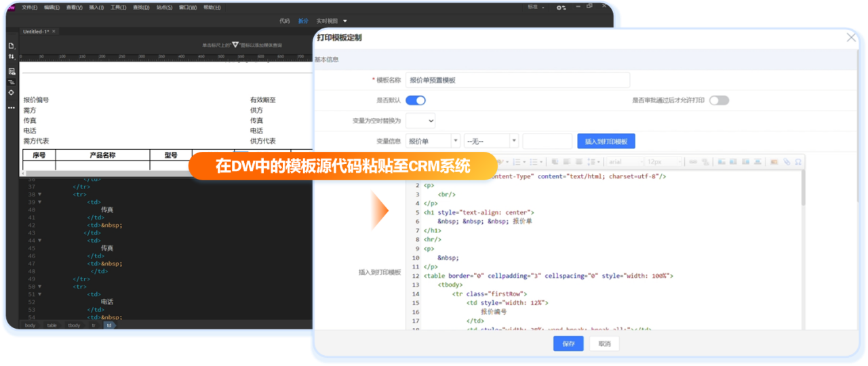The width and height of the screenshot is (868, 366).
Task: Click the 插入到打印模板 button
Action: [x=606, y=141]
